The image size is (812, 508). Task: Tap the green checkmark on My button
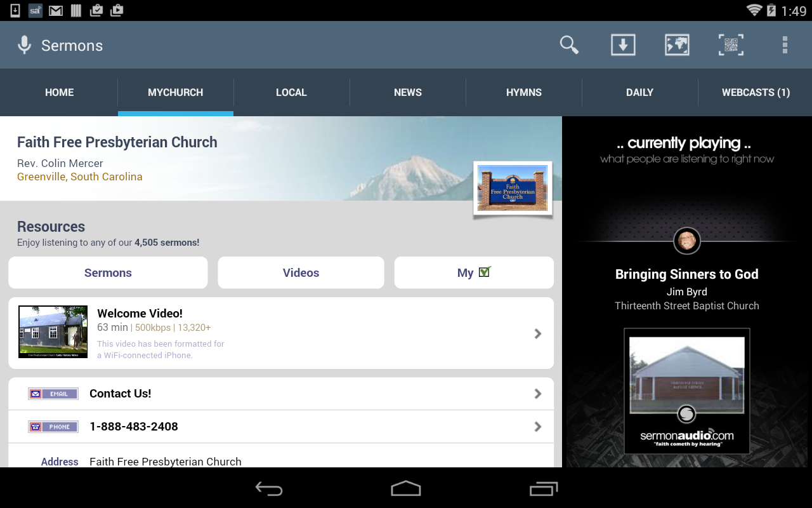pyautogui.click(x=485, y=272)
